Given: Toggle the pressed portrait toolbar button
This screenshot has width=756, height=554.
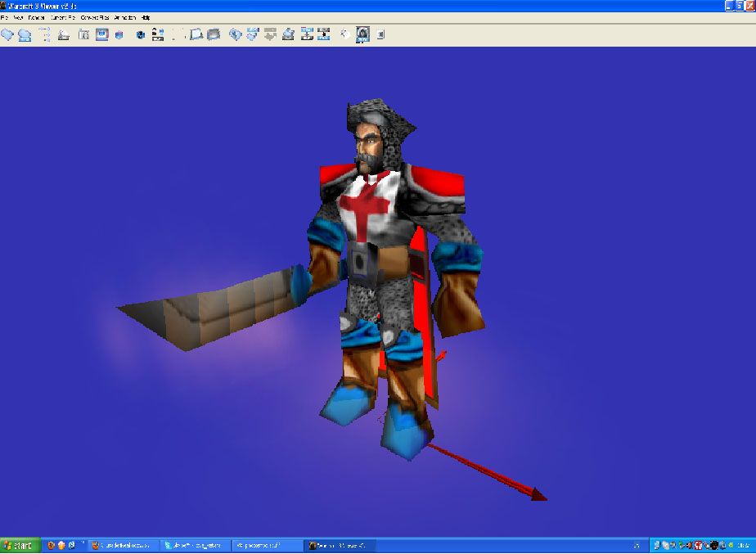Looking at the screenshot, I should click(x=363, y=34).
